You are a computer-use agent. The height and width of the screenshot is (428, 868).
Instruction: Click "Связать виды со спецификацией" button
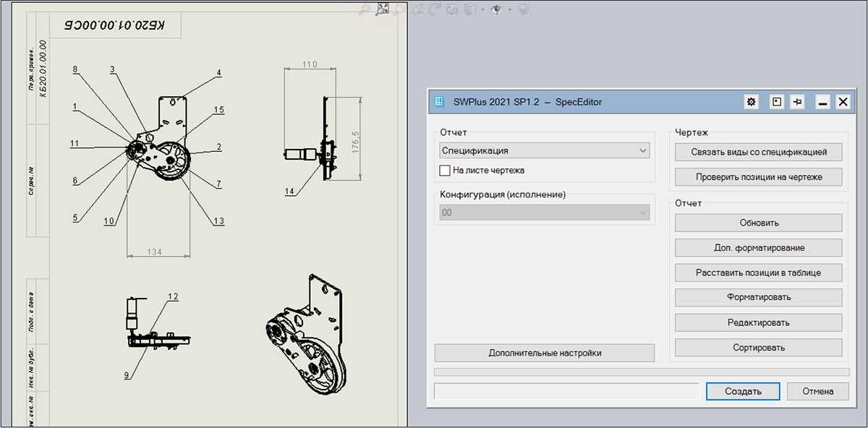coord(758,153)
